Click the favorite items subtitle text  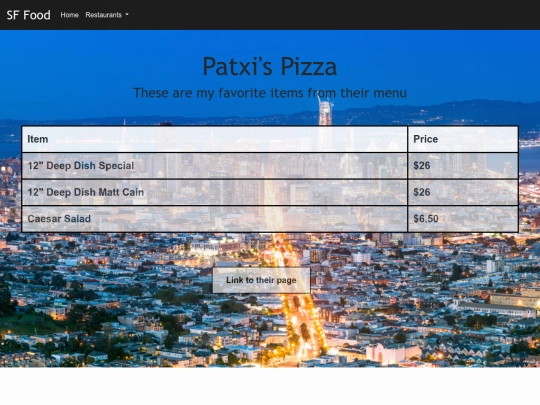coord(270,93)
